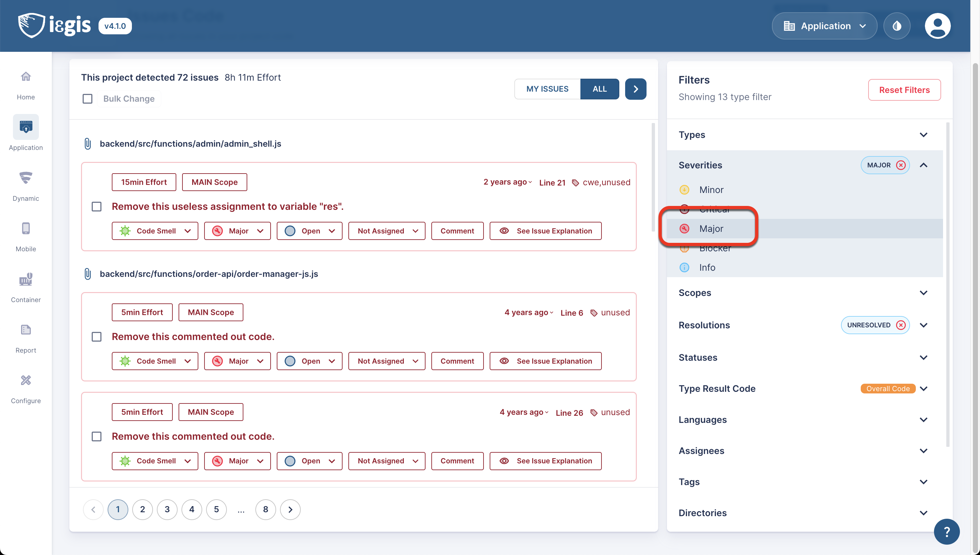Open the Dynamic scan sidebar icon

[26, 178]
